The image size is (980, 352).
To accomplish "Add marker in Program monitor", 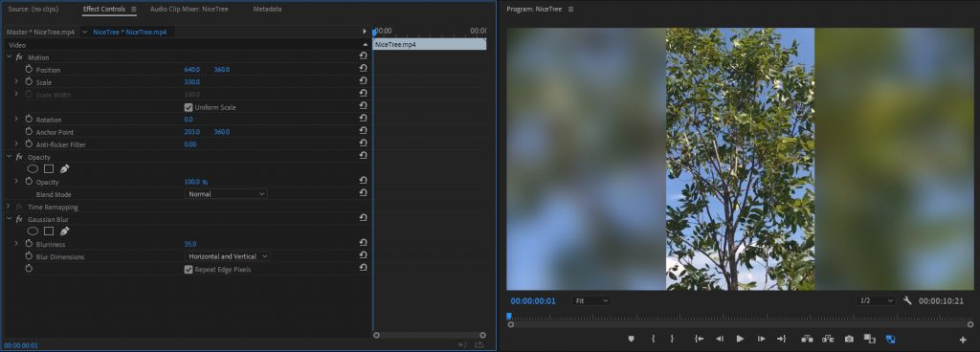I will 631,339.
